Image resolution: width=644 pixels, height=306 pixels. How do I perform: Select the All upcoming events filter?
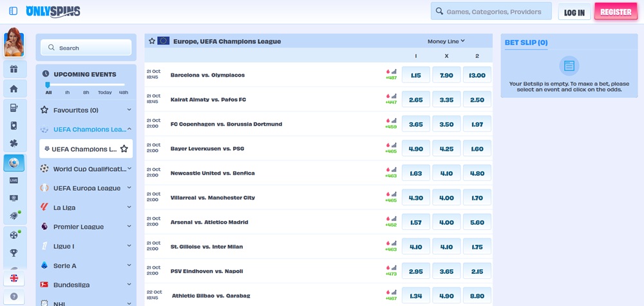click(48, 92)
